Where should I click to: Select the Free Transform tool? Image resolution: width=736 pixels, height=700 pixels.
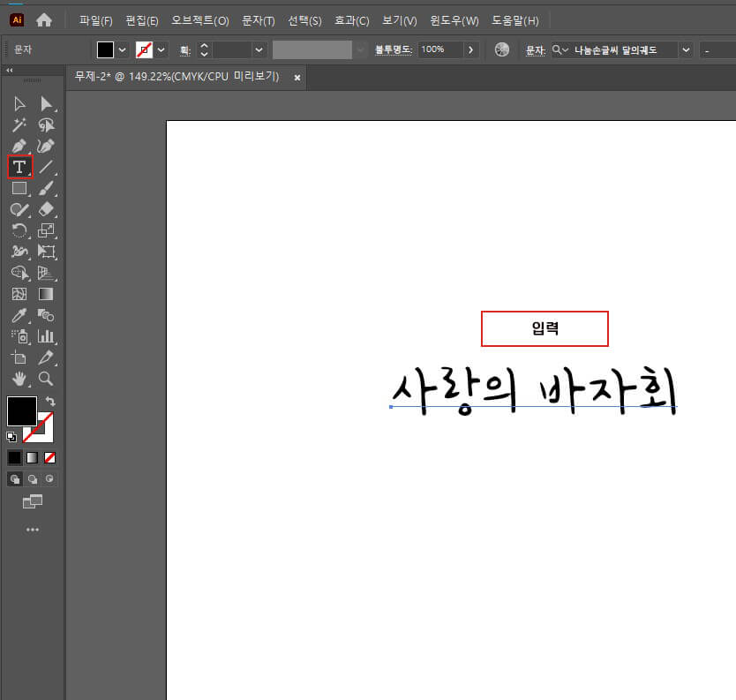[x=46, y=252]
